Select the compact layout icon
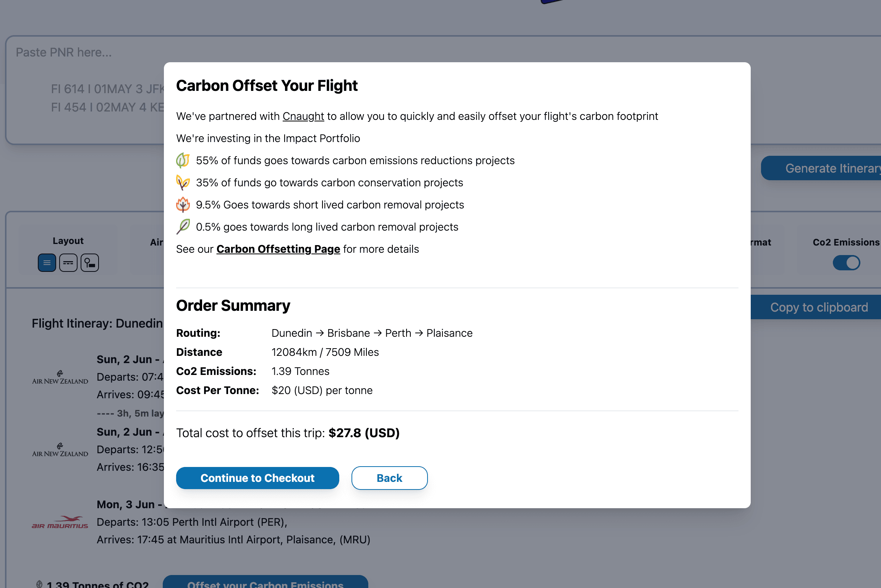The width and height of the screenshot is (881, 588). click(x=68, y=263)
